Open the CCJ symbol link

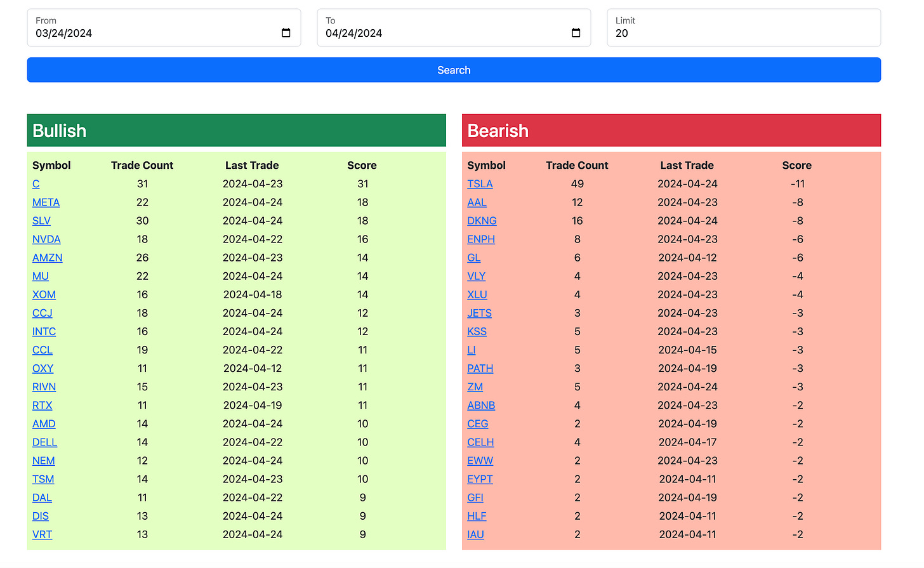(43, 313)
